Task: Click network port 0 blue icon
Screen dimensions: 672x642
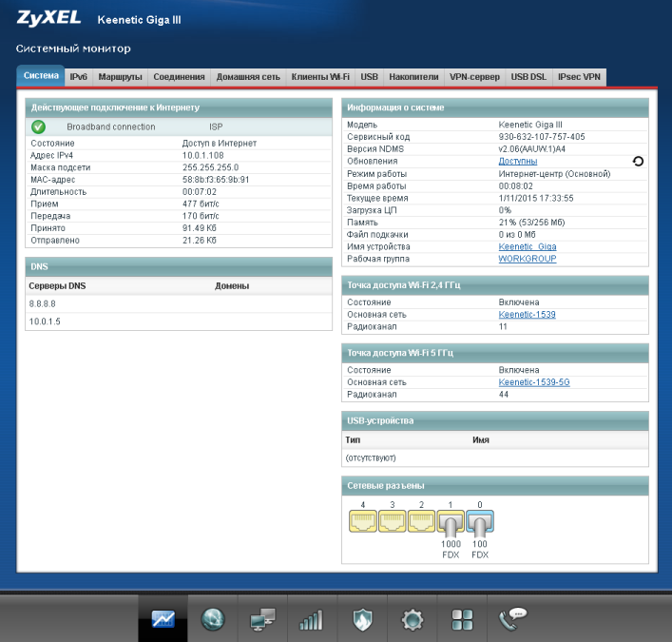Action: [480, 522]
